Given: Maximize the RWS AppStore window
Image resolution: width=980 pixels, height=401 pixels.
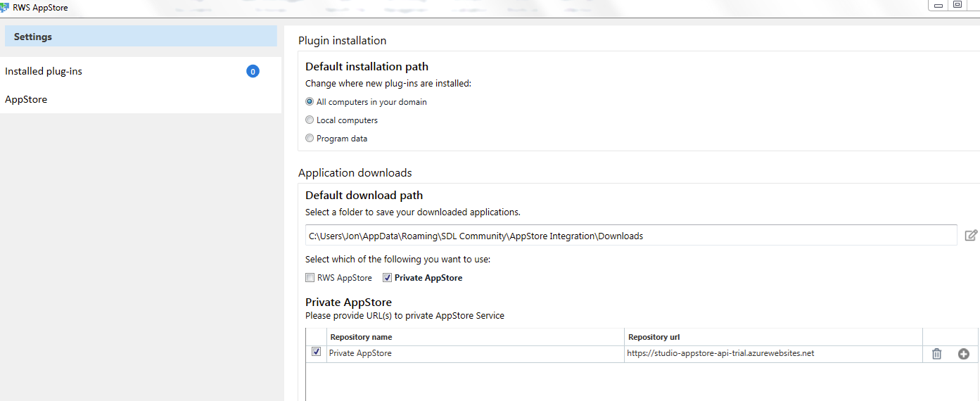Looking at the screenshot, I should click(957, 5).
